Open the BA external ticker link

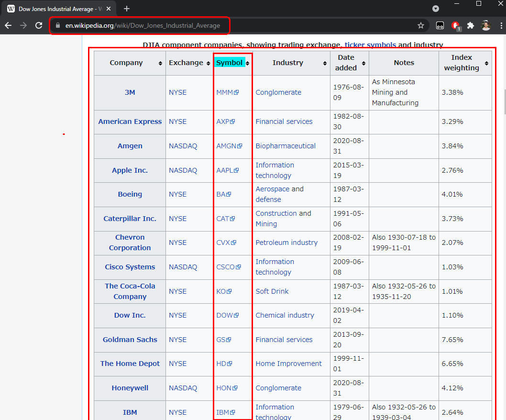pyautogui.click(x=224, y=194)
